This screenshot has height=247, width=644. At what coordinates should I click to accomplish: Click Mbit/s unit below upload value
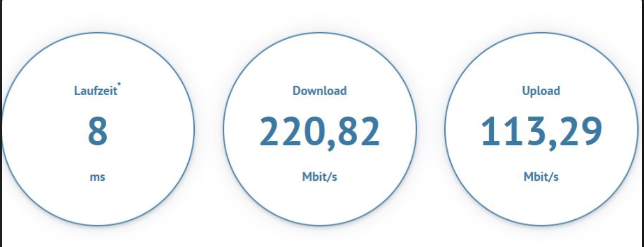pyautogui.click(x=541, y=177)
